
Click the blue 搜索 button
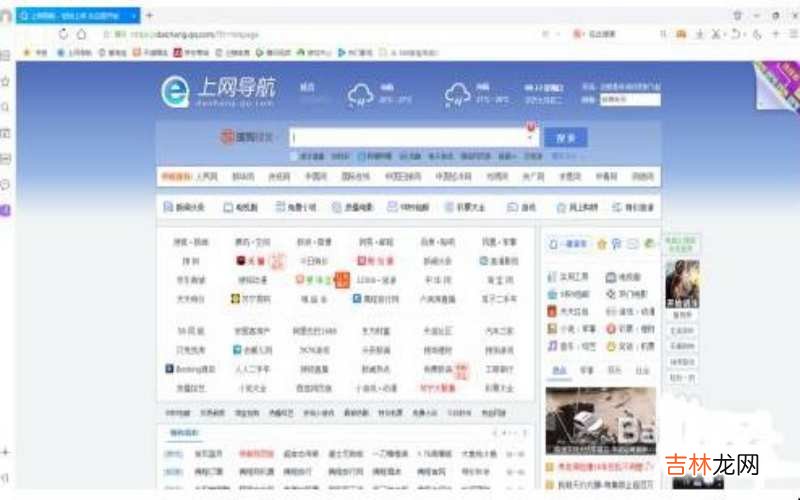pos(566,138)
